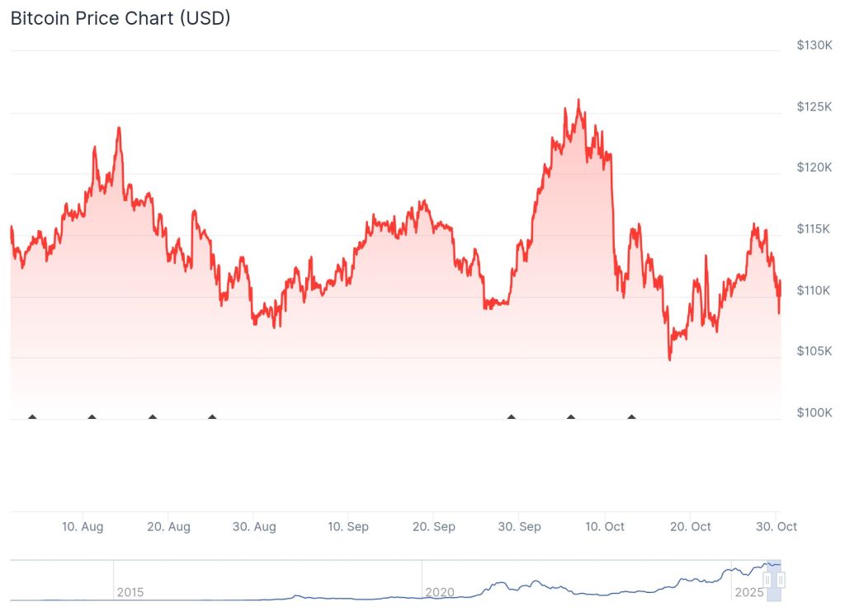Select the diamond marker just after 10. Aug

pyautogui.click(x=92, y=417)
